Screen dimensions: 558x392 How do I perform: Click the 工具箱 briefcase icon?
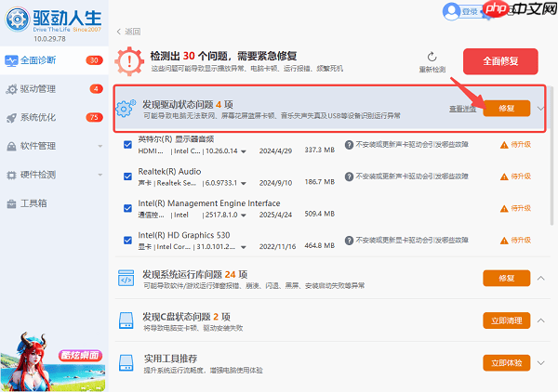click(11, 204)
